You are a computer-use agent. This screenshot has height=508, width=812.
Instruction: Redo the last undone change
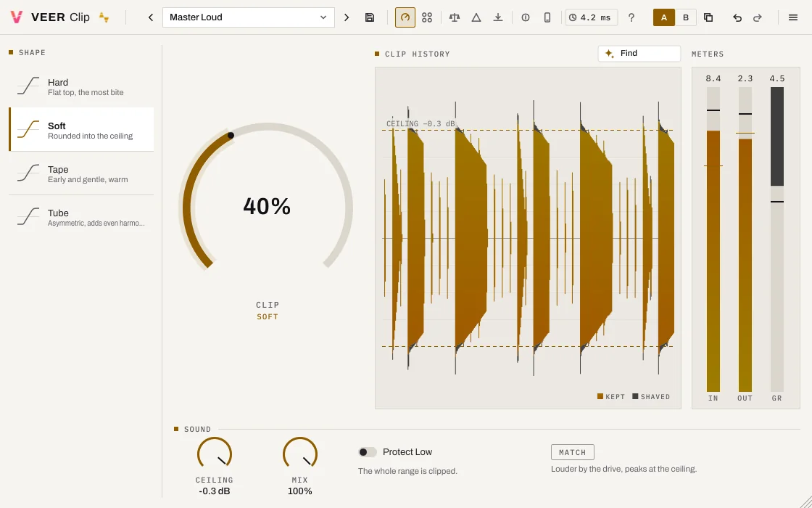(x=758, y=17)
